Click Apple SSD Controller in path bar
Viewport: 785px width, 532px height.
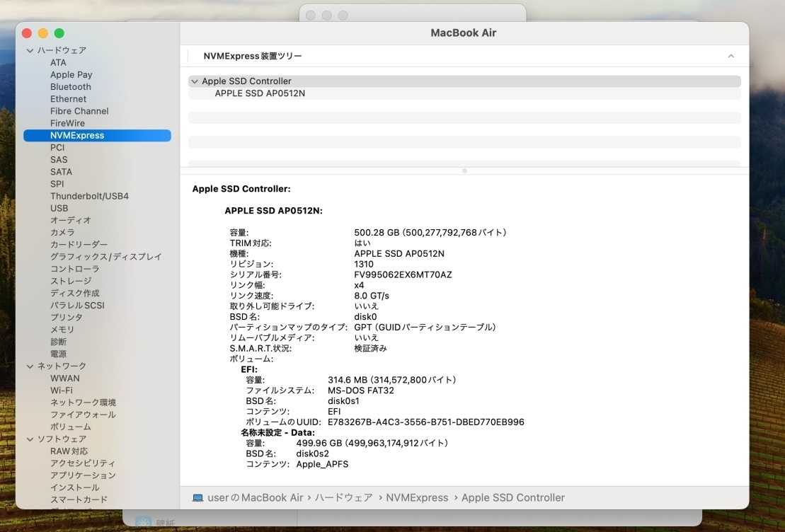512,498
